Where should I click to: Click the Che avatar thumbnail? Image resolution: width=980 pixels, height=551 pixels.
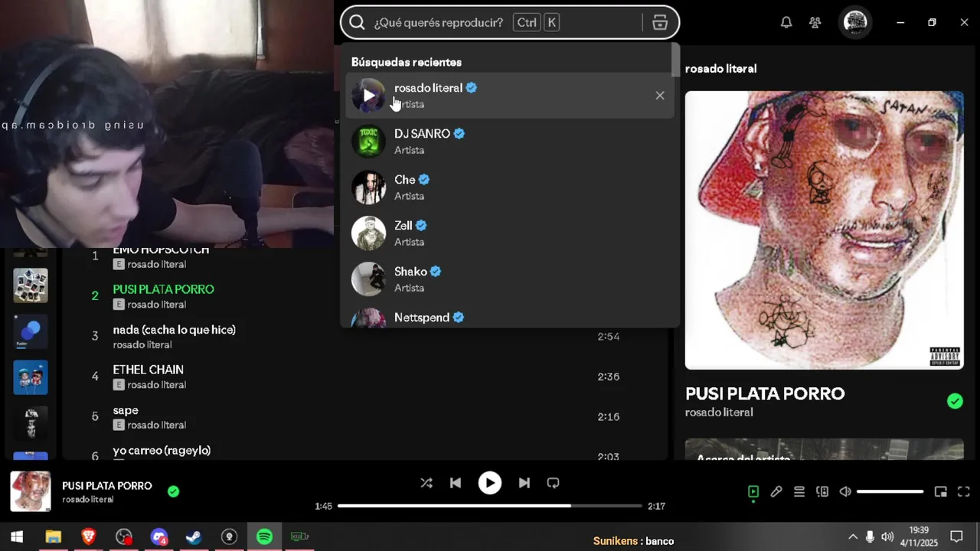tap(369, 187)
